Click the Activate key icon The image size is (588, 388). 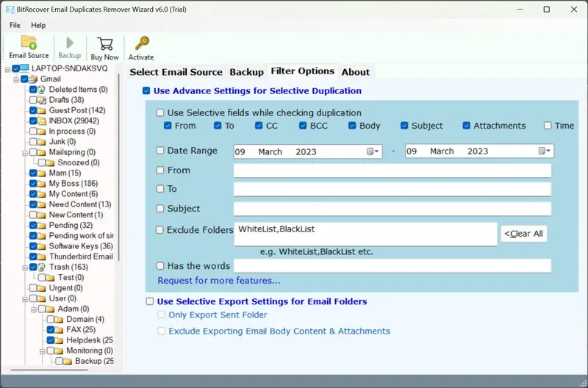(x=142, y=43)
